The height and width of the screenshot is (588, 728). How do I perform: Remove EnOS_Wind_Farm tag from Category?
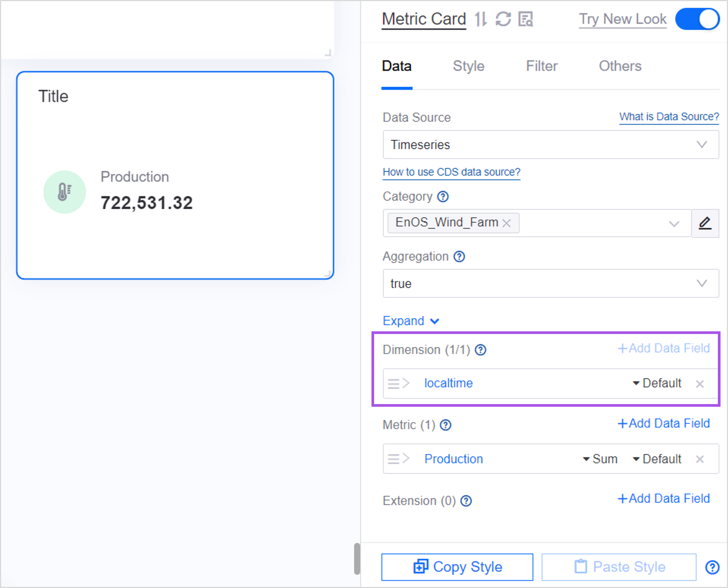pyautogui.click(x=506, y=223)
